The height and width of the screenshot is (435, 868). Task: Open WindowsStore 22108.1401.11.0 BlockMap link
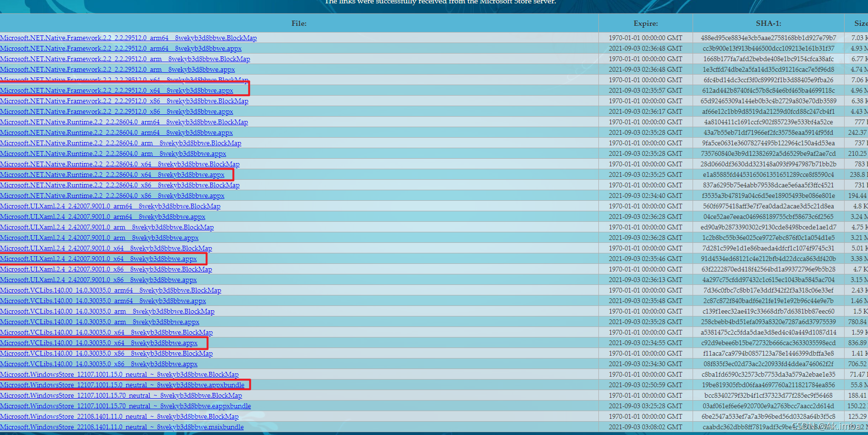pos(119,416)
